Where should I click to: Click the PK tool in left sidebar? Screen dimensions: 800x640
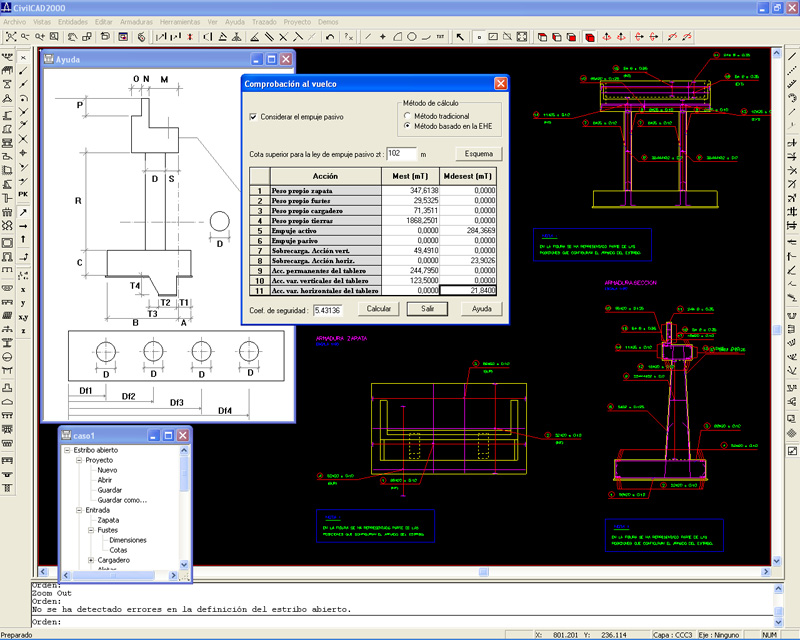coord(23,192)
